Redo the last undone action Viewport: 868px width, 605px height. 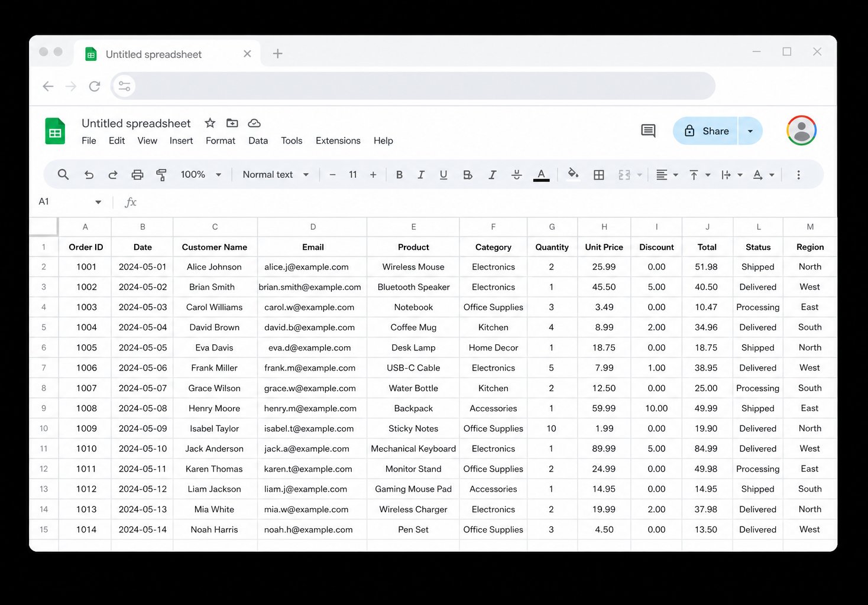tap(113, 174)
